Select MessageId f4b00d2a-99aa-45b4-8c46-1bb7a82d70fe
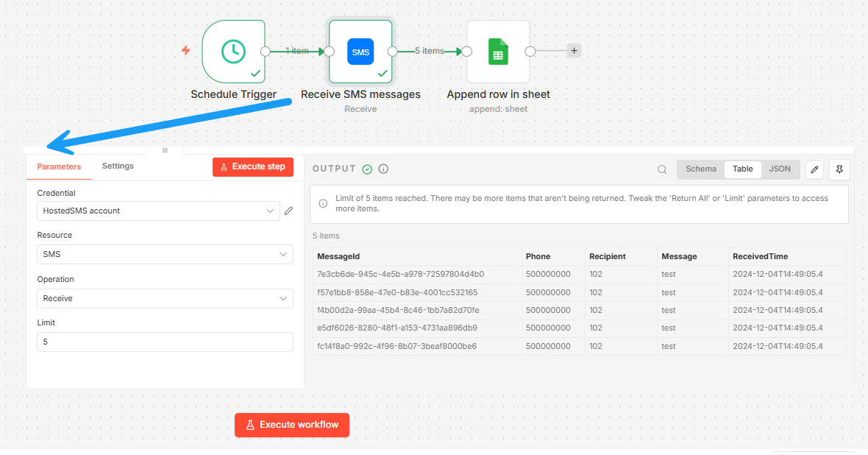 [398, 311]
